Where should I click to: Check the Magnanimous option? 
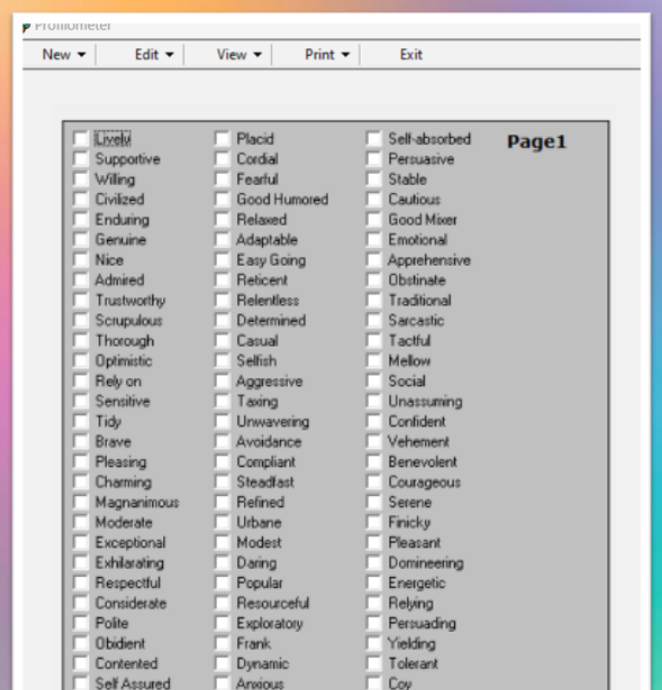pos(81,502)
